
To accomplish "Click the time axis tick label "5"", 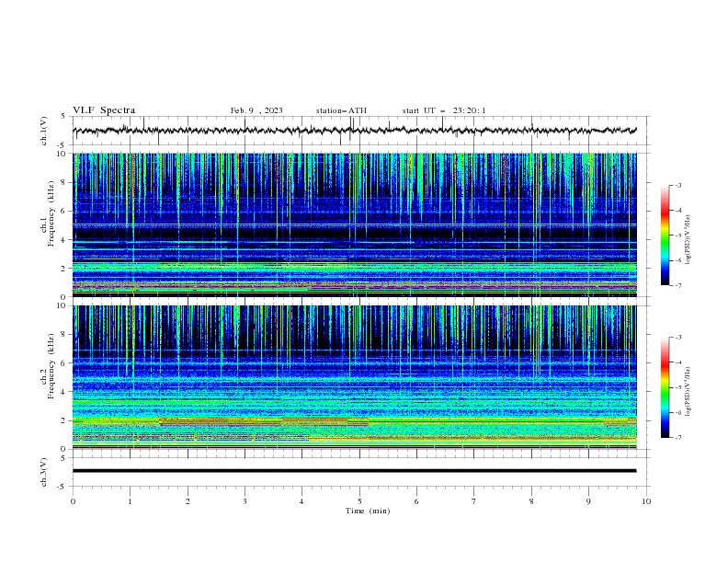I will point(359,501).
